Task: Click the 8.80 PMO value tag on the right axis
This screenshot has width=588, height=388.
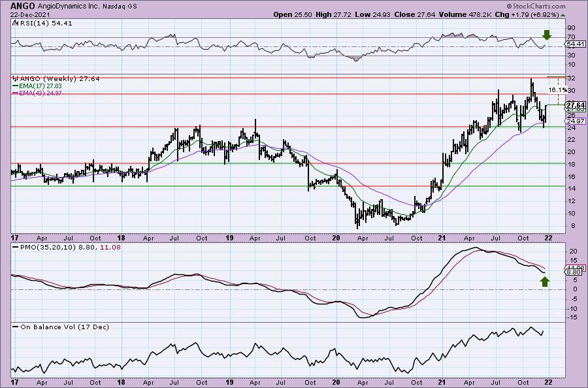Action: click(574, 272)
